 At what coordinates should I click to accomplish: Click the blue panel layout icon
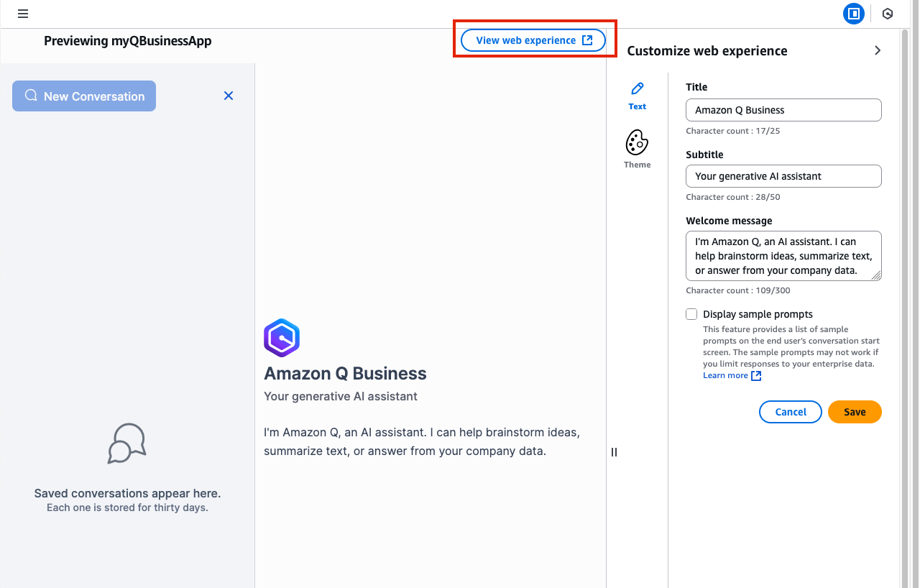[854, 14]
